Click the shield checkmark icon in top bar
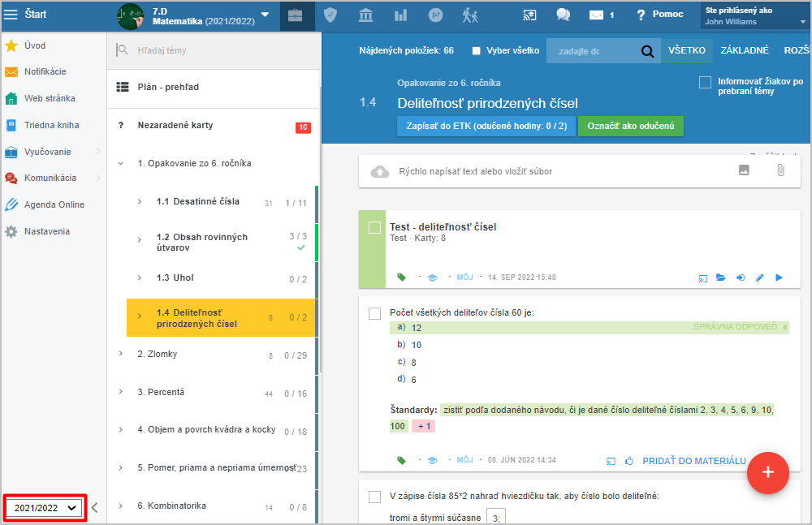 point(330,15)
